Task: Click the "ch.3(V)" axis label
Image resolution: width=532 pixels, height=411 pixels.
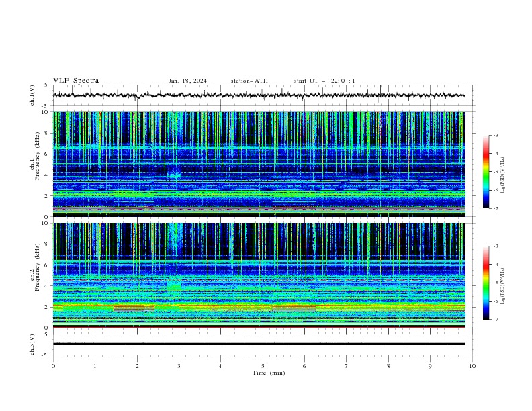Action: tap(32, 345)
